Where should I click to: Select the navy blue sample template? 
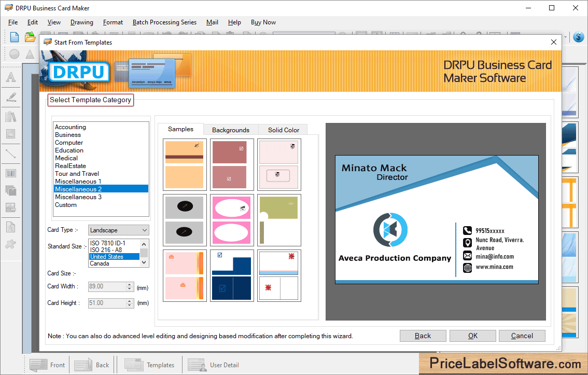pos(232,275)
